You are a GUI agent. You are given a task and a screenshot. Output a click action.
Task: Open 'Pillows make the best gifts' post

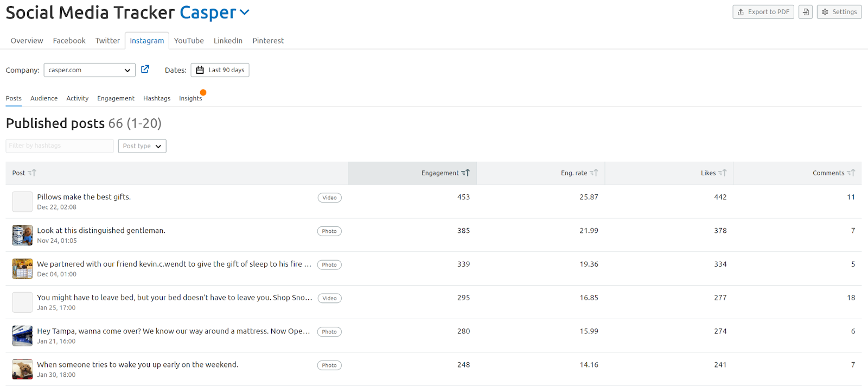(84, 197)
